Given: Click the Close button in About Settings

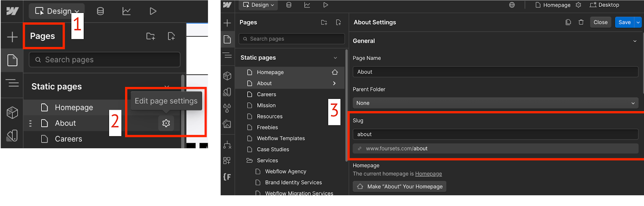Looking at the screenshot, I should point(601,22).
